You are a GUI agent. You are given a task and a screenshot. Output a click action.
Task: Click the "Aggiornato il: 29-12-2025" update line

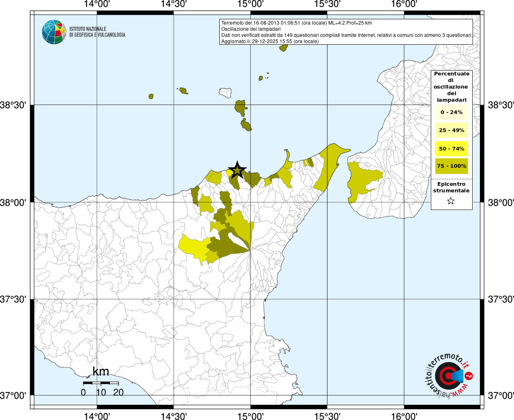pyautogui.click(x=270, y=41)
